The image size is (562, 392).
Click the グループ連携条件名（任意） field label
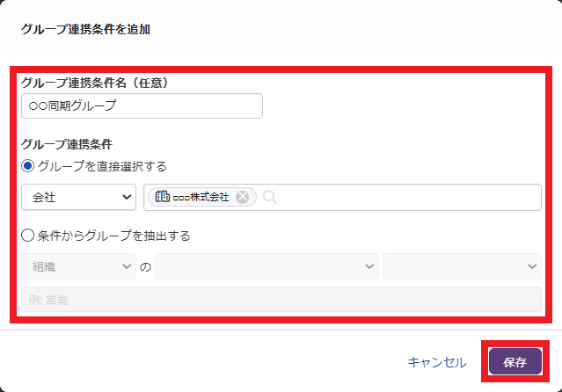click(94, 83)
